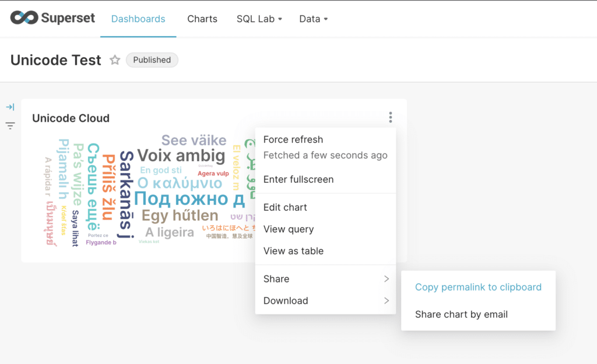The width and height of the screenshot is (597, 364).
Task: Toggle the favorite star next to Unicode Test
Action: (x=115, y=60)
